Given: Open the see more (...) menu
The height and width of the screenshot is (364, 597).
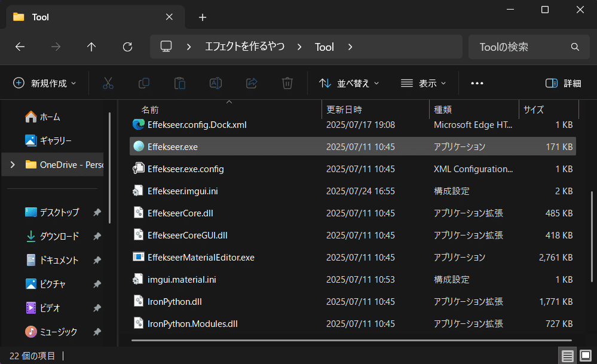Looking at the screenshot, I should [x=476, y=83].
